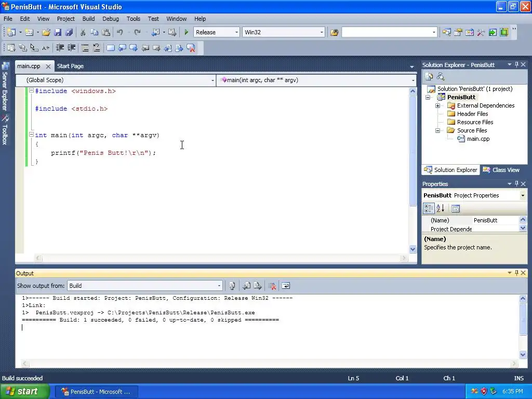Click PenisButt - Microsoft taskbar button
532x399 pixels.
96,392
